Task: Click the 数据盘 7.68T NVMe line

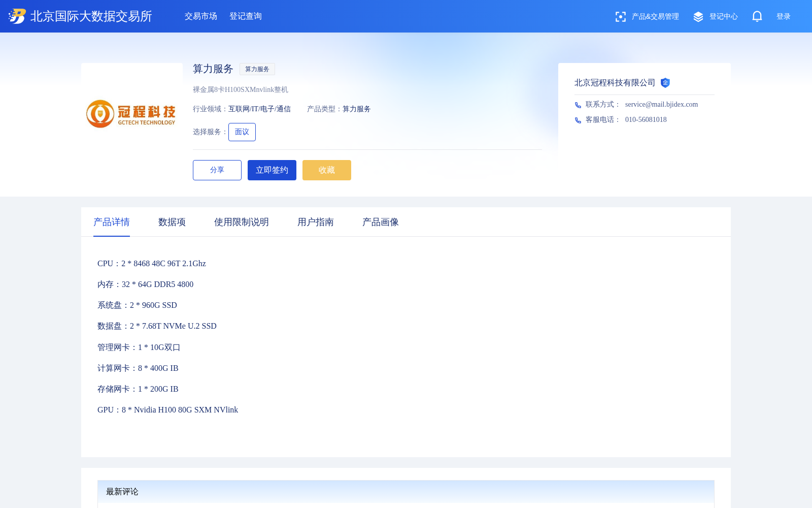Action: point(157,326)
